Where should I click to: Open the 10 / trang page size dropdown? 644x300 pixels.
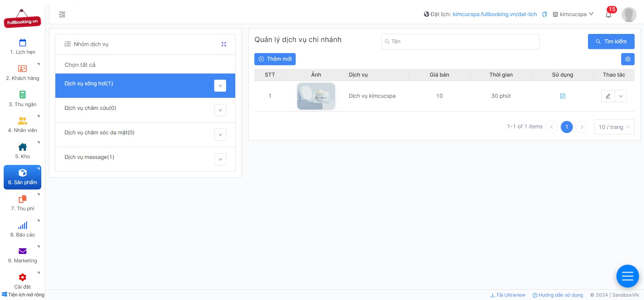point(614,127)
